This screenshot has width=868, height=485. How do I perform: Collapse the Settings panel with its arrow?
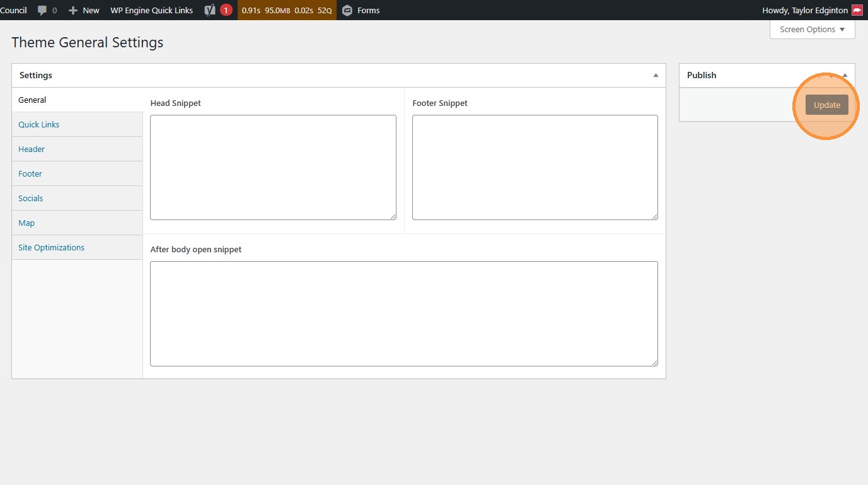(x=656, y=75)
